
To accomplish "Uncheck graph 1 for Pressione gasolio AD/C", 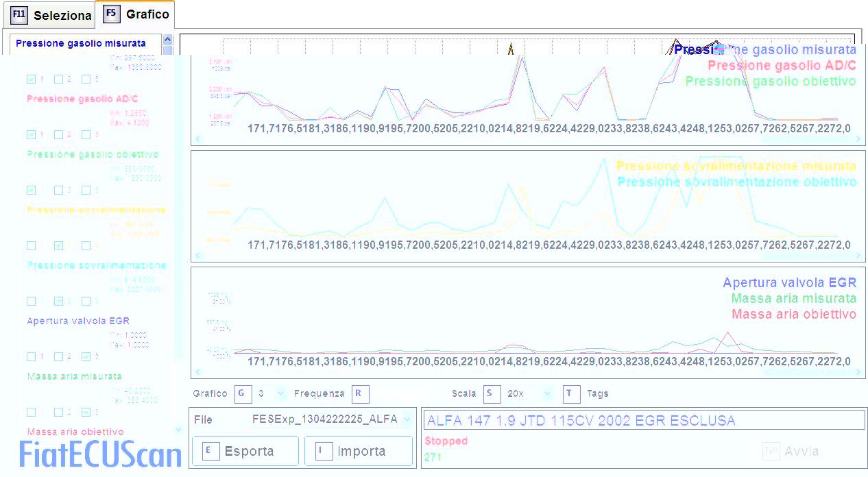I will pyautogui.click(x=31, y=134).
